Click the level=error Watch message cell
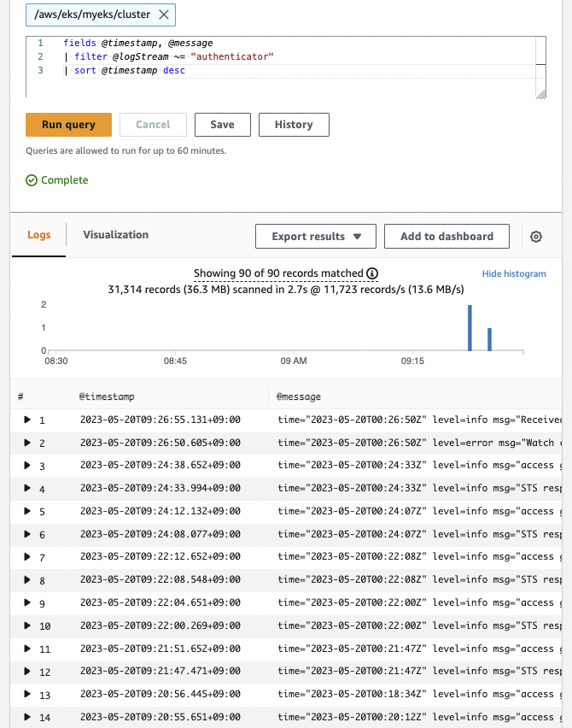 (419, 443)
